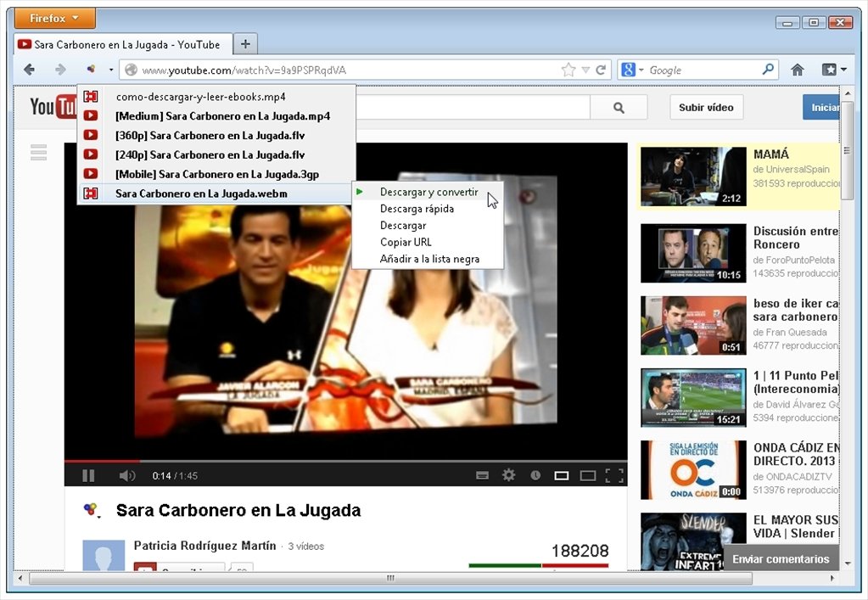This screenshot has width=868, height=600.
Task: Select the Sara Carbonero webm entry
Action: pos(216,193)
